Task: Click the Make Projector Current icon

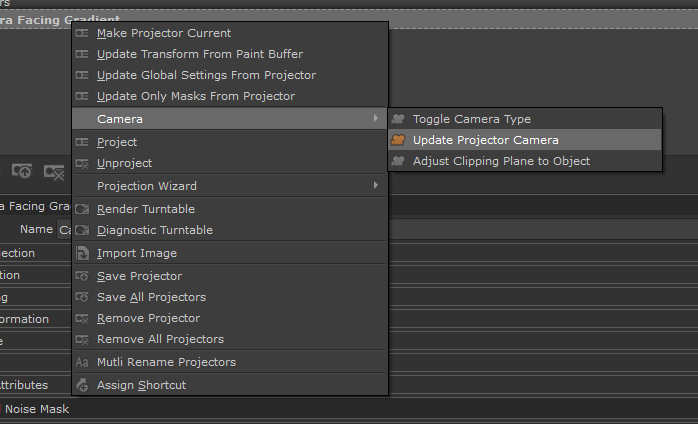Action: click(83, 33)
